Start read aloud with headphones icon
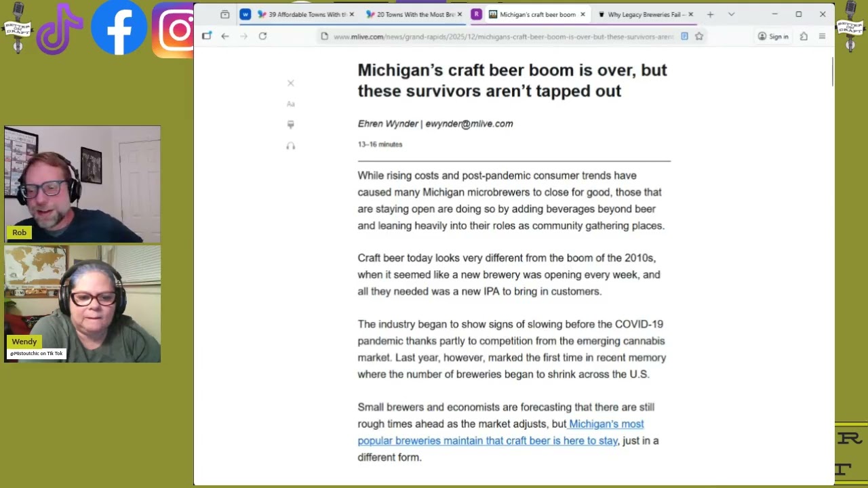868x488 pixels. click(x=291, y=146)
